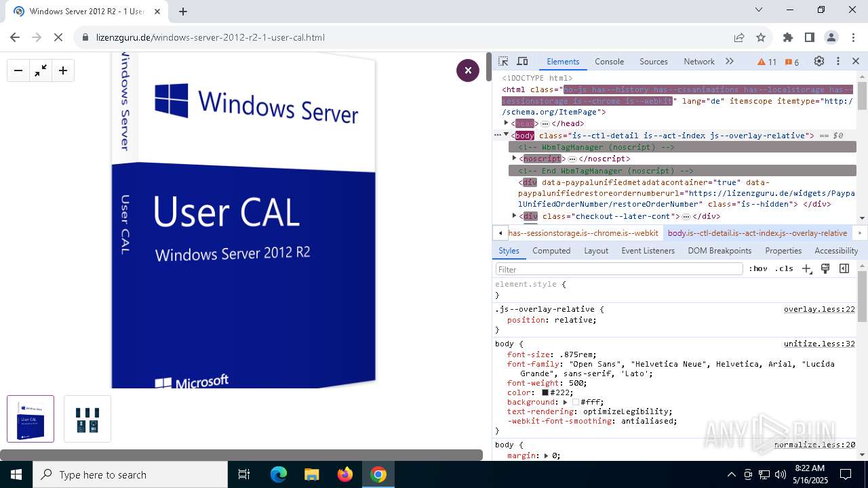Bookmark this page with the star icon
868x488 pixels.
[x=761, y=37]
